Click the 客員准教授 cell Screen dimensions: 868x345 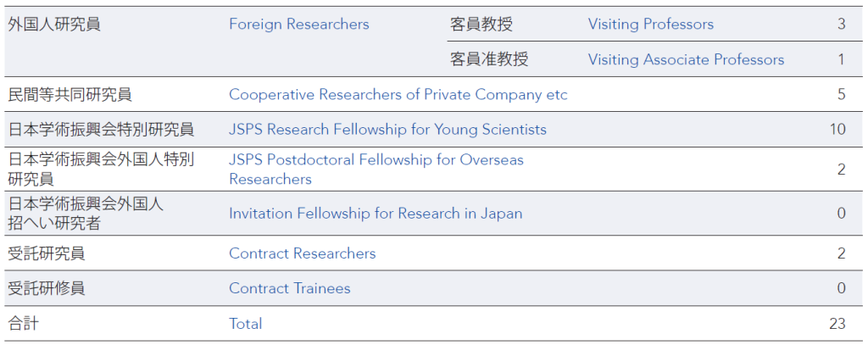click(x=489, y=59)
